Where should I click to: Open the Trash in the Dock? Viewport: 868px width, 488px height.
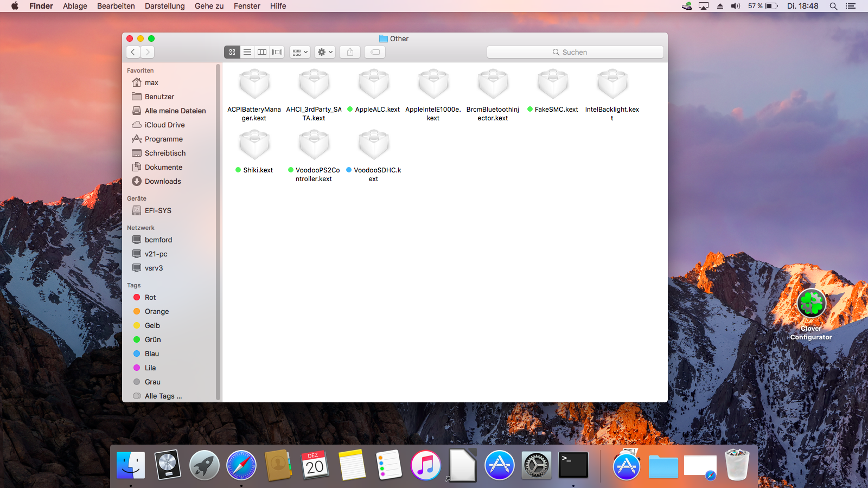[x=737, y=465]
